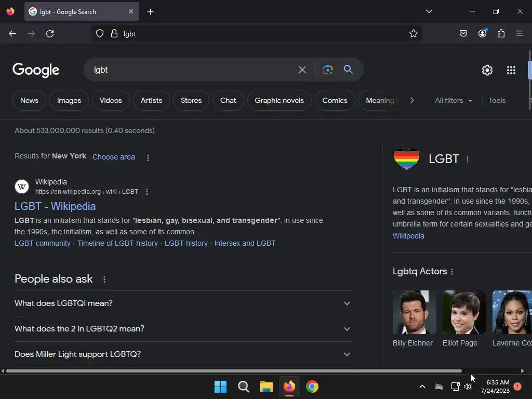Expand What does the 2 in LGBTQ2 mean?
The image size is (532, 399).
pyautogui.click(x=183, y=329)
